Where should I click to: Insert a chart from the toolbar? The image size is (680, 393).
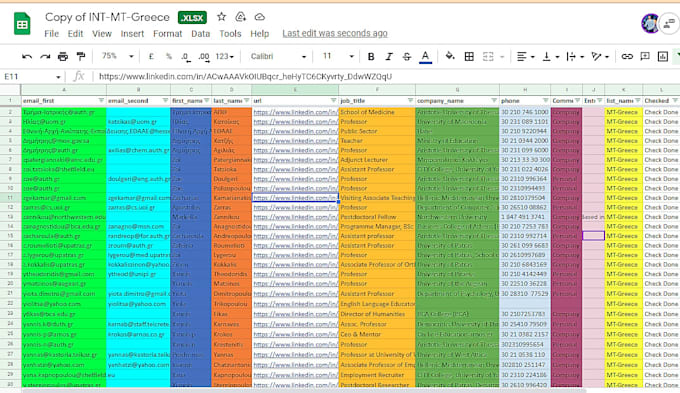(663, 56)
